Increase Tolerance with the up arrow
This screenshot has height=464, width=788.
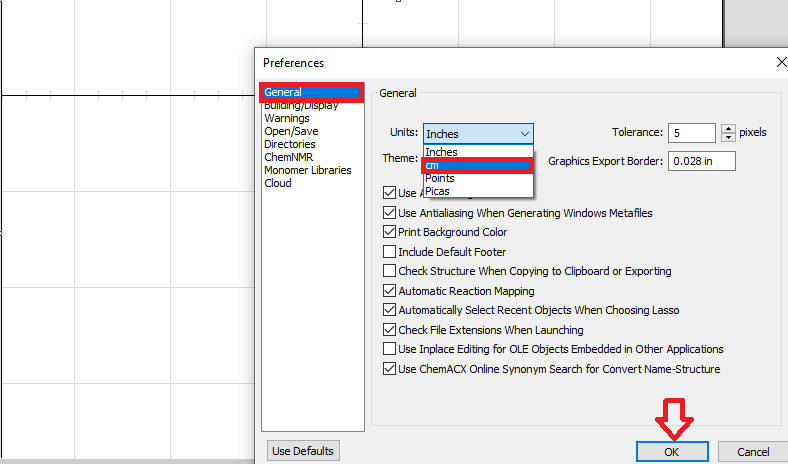pyautogui.click(x=728, y=128)
